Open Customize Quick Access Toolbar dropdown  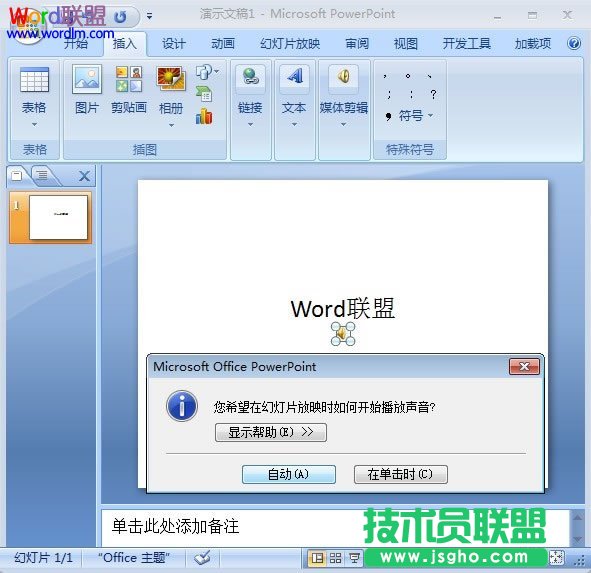click(x=150, y=16)
